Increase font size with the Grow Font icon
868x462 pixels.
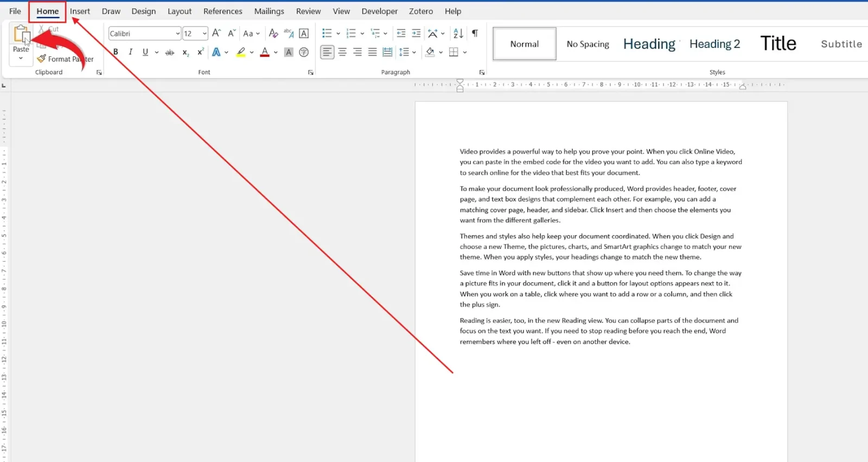pos(216,33)
